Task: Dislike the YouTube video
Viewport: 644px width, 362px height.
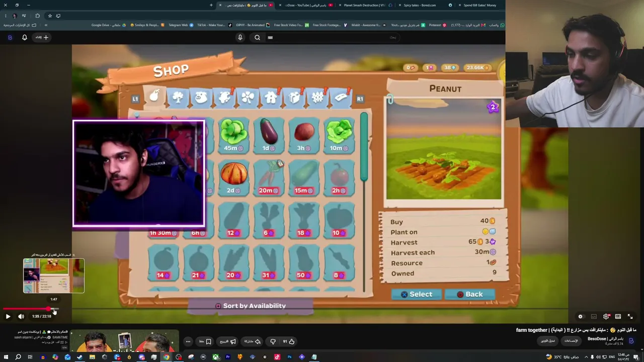Action: 273,341
